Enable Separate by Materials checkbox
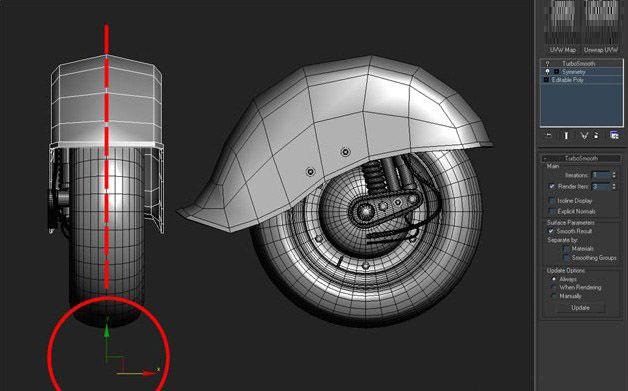 point(566,249)
